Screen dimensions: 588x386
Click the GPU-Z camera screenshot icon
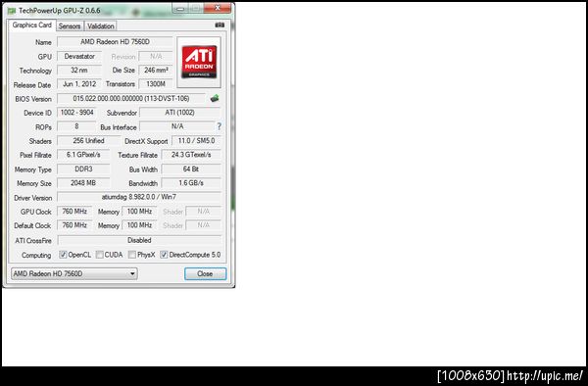(220, 25)
